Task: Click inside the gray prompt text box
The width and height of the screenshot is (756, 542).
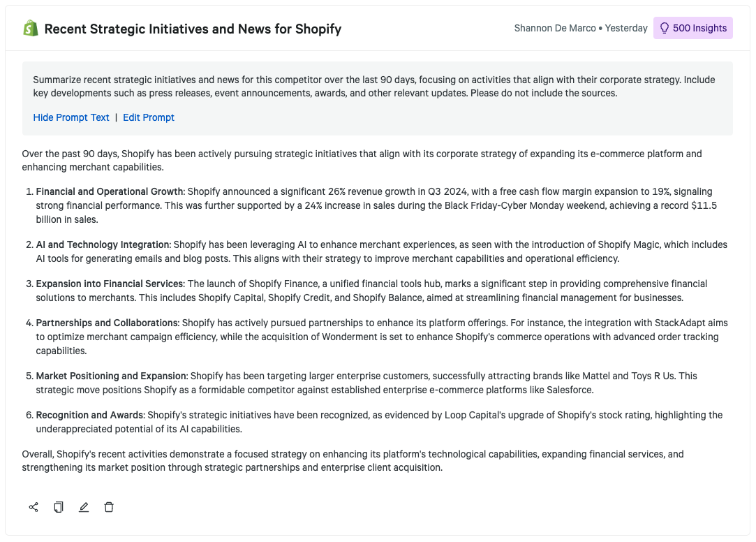Action: 377,86
